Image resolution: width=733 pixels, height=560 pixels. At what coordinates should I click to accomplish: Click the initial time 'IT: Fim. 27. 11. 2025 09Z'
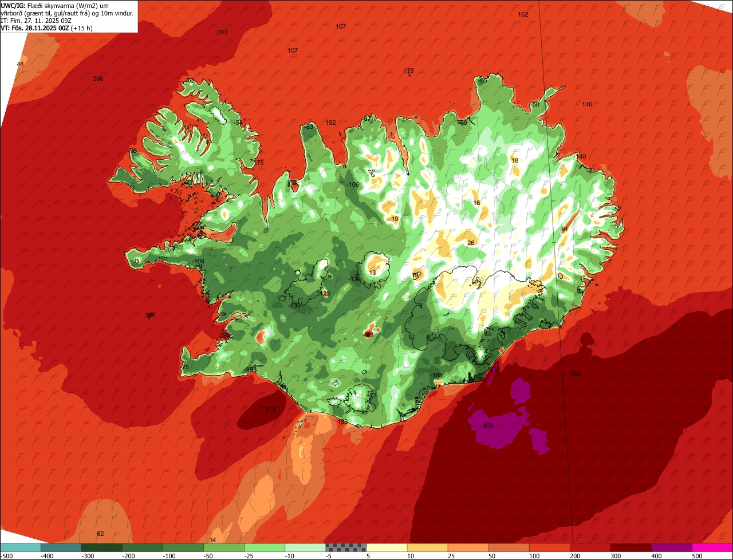(x=36, y=20)
